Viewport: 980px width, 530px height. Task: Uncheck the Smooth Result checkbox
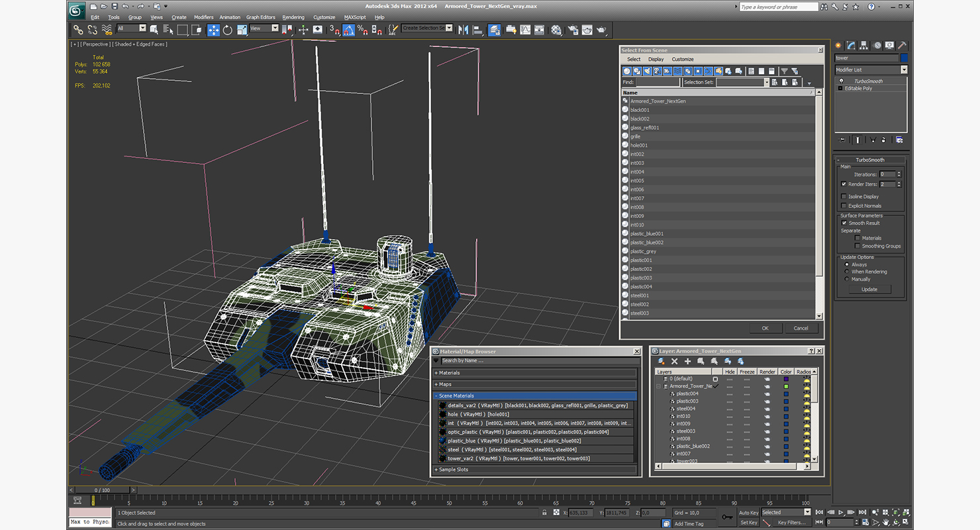point(844,223)
